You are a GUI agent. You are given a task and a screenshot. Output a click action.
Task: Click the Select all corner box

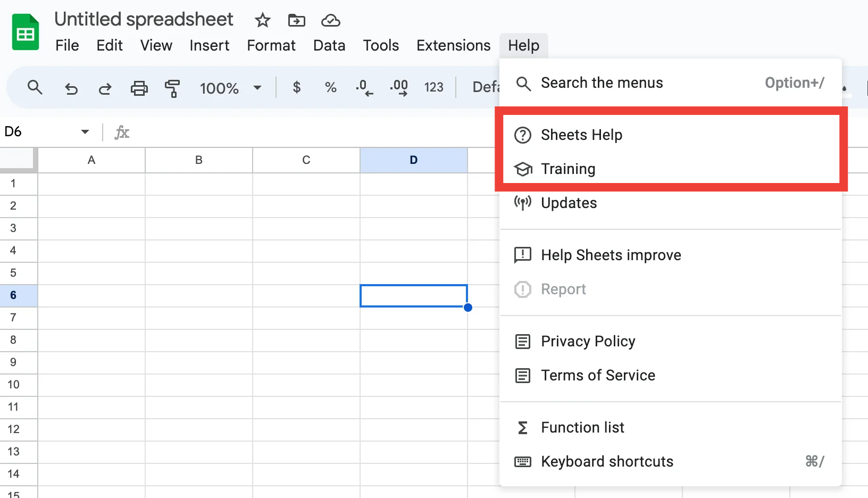(19, 160)
